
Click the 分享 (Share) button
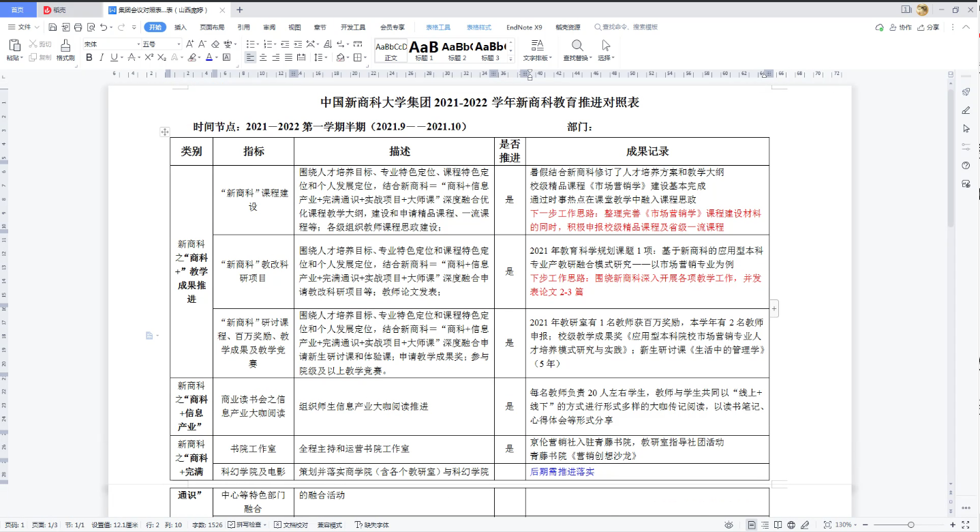pos(928,27)
